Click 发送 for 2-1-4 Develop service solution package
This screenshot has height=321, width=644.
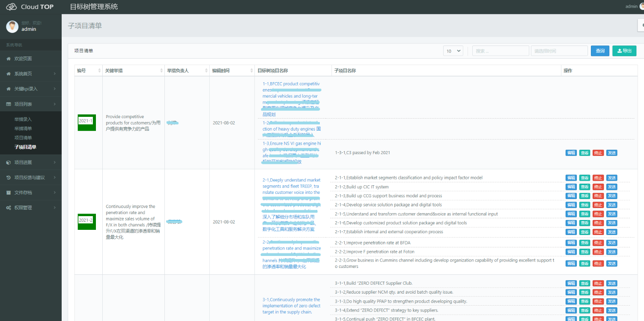click(x=612, y=205)
